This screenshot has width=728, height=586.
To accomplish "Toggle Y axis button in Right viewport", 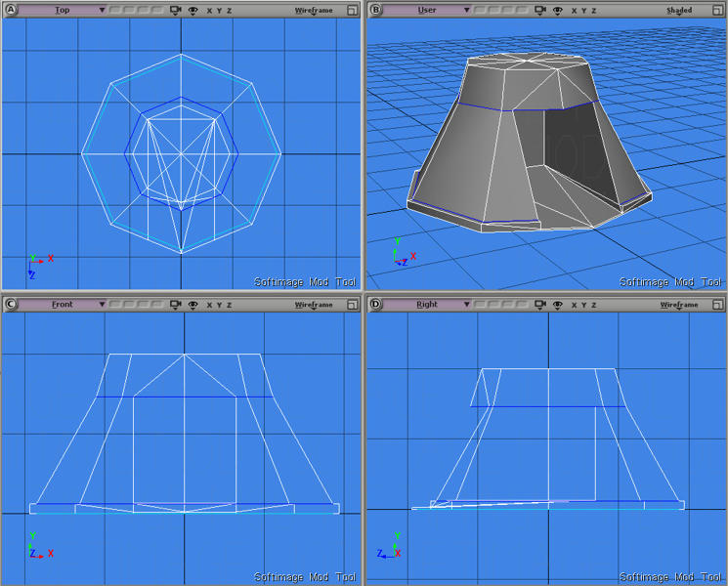I will point(584,306).
